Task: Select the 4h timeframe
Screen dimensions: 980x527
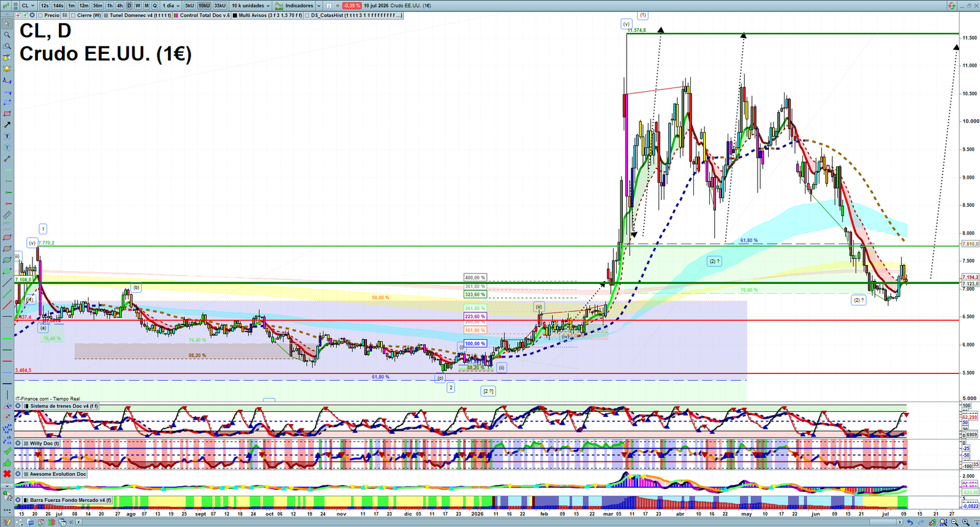Action: point(119,6)
